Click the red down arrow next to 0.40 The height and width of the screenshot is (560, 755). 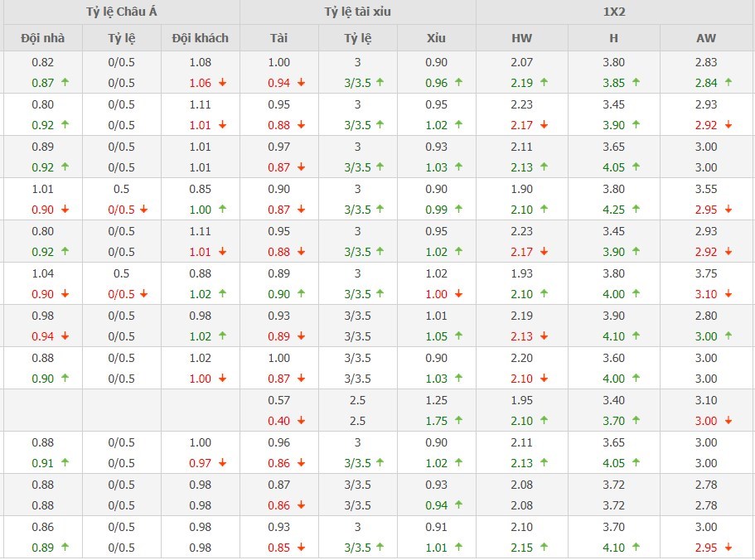[301, 421]
